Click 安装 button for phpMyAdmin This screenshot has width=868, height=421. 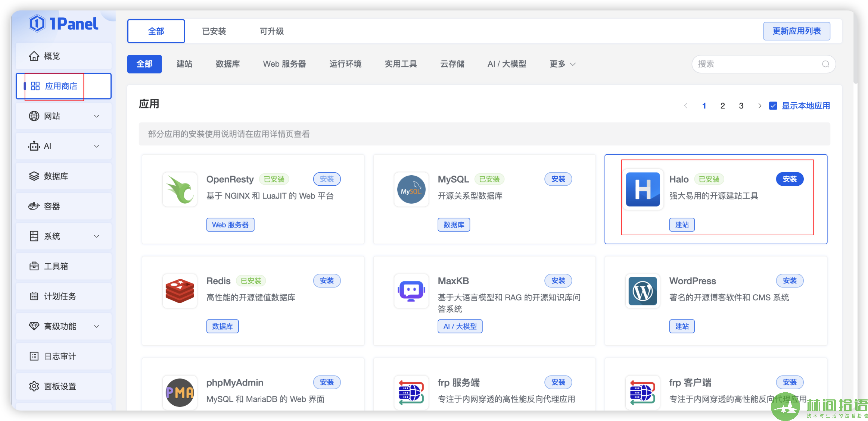(327, 382)
